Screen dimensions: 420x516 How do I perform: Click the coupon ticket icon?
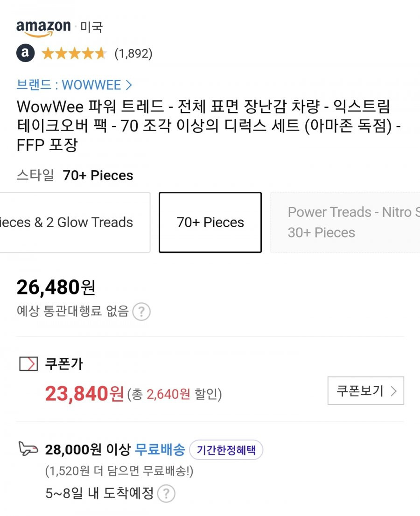click(28, 364)
